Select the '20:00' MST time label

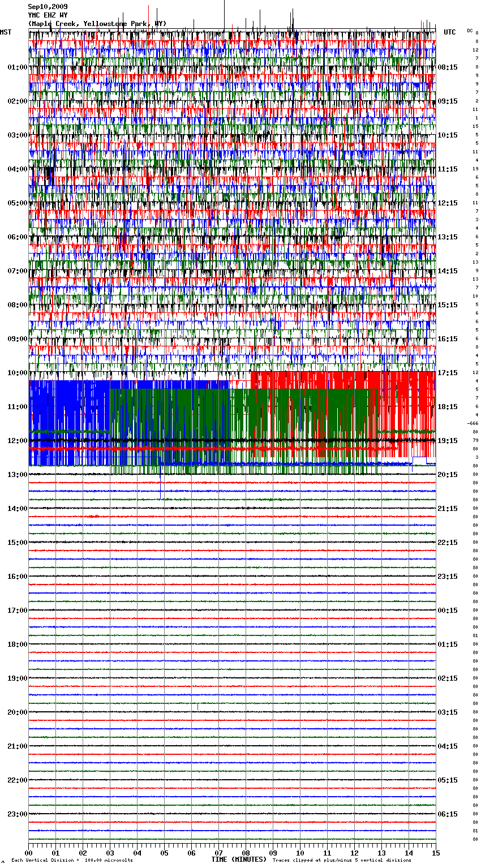coord(18,712)
